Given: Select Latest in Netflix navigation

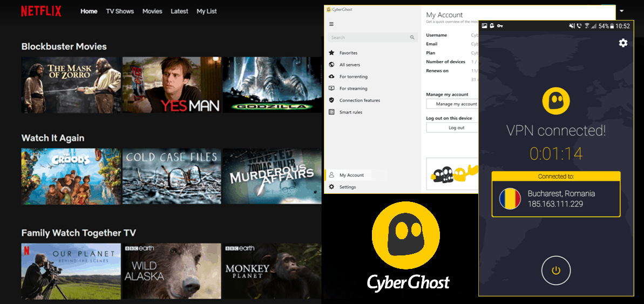Looking at the screenshot, I should pos(179,11).
